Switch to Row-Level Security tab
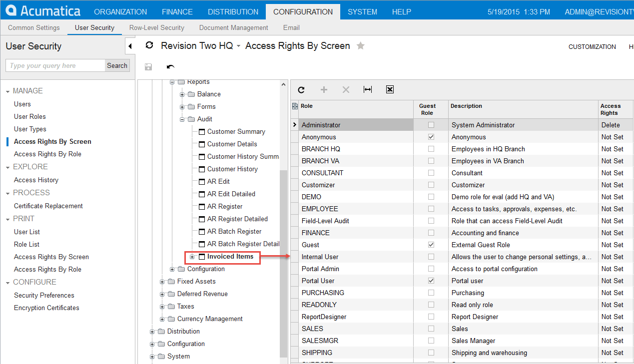634x364 pixels. (x=157, y=27)
